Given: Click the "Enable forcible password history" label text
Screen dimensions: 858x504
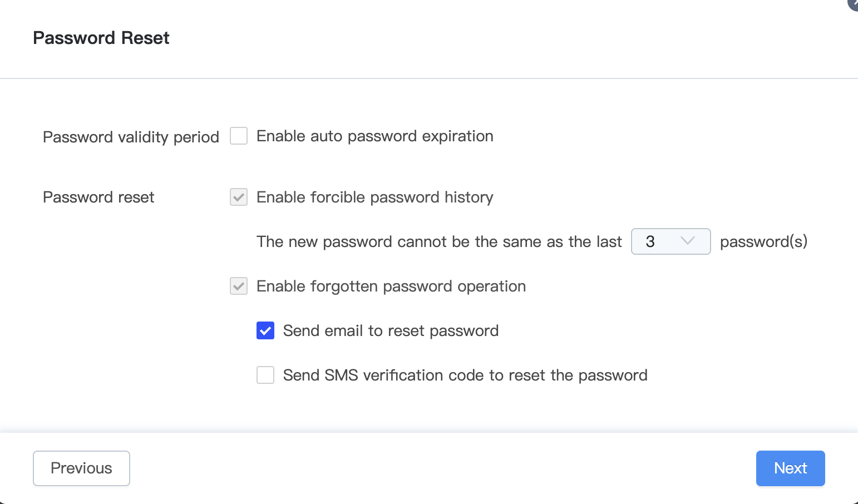Looking at the screenshot, I should [x=374, y=197].
